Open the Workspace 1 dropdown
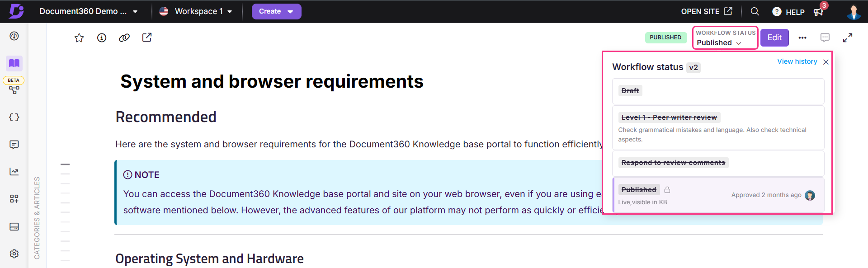This screenshot has height=268, width=868. pyautogui.click(x=196, y=11)
